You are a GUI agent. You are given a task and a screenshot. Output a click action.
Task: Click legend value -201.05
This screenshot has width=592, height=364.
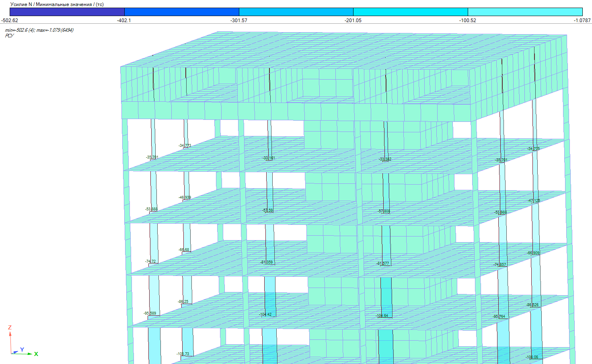pyautogui.click(x=353, y=20)
